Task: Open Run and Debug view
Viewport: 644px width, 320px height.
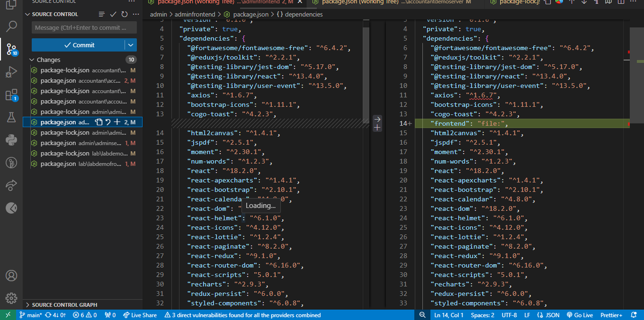Action: pyautogui.click(x=12, y=72)
